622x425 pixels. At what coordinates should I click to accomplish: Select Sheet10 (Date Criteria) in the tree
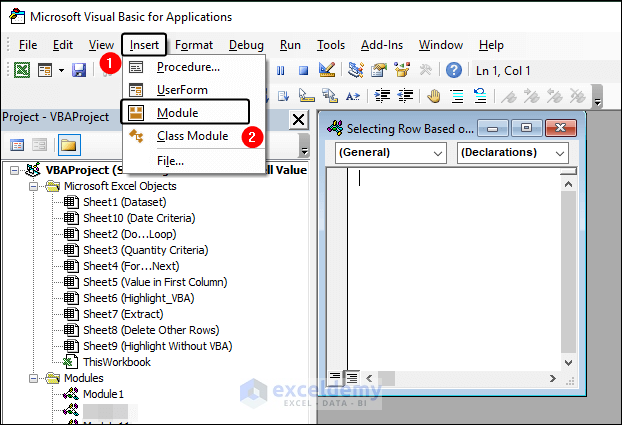coord(139,218)
